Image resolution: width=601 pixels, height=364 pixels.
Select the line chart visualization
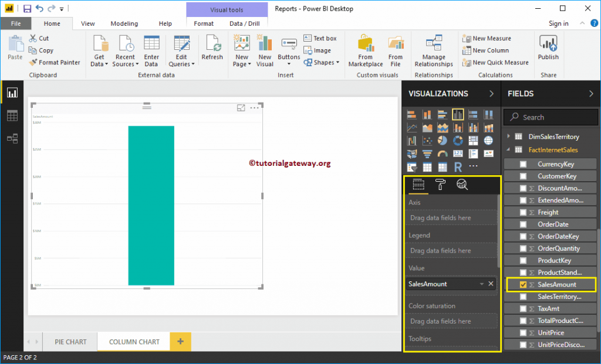[x=411, y=127]
